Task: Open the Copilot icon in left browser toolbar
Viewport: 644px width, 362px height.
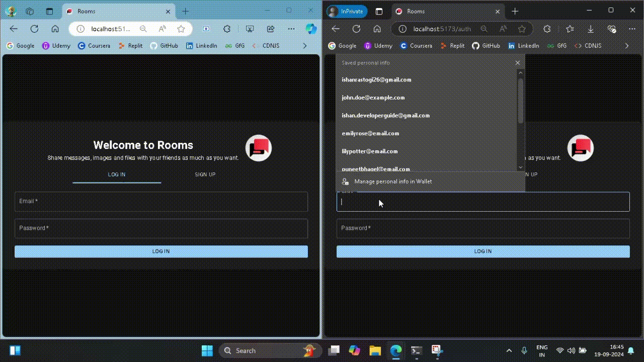Action: click(x=311, y=29)
